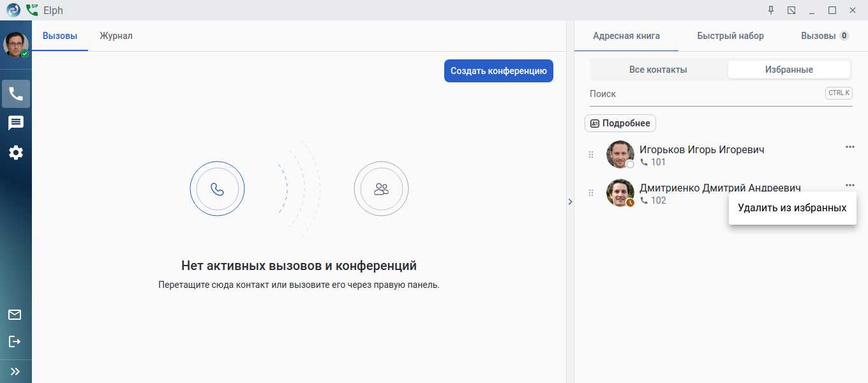
Task: Toggle the Подробнее detail view button
Action: coord(620,123)
